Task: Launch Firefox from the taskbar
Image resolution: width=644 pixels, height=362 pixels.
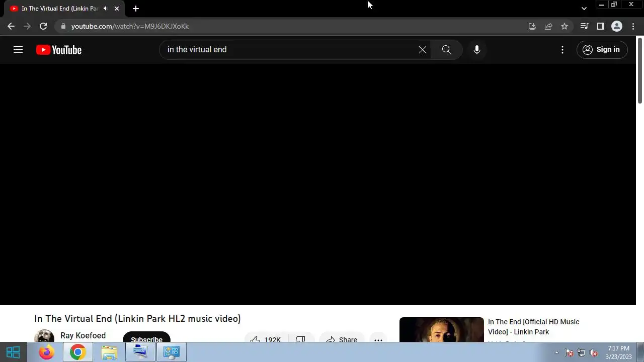Action: pos(47,352)
